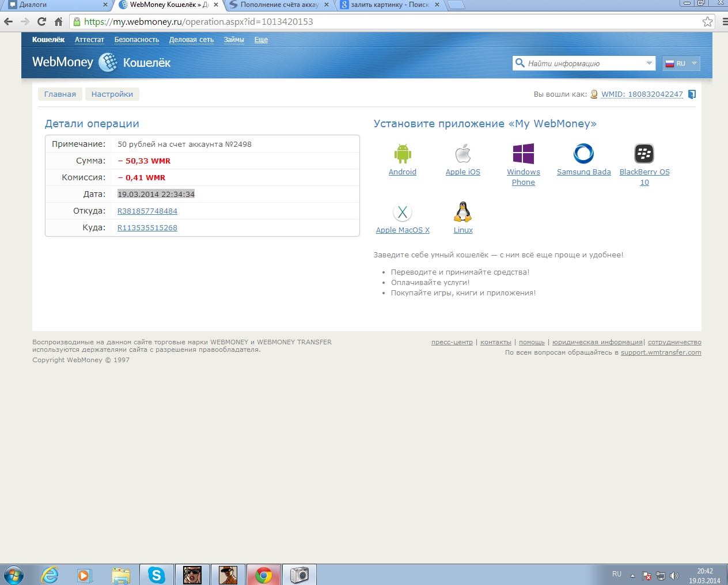Open a new browser tab
Screen dimensions: 728x585
click(x=456, y=5)
